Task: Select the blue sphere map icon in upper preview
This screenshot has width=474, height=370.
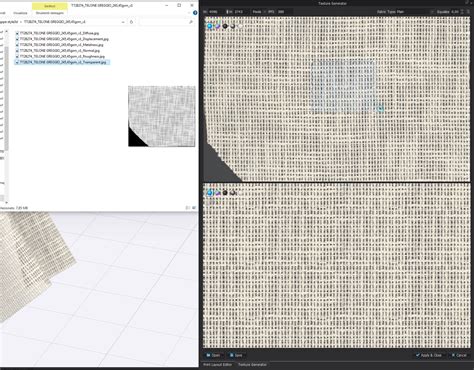Action: click(x=209, y=26)
